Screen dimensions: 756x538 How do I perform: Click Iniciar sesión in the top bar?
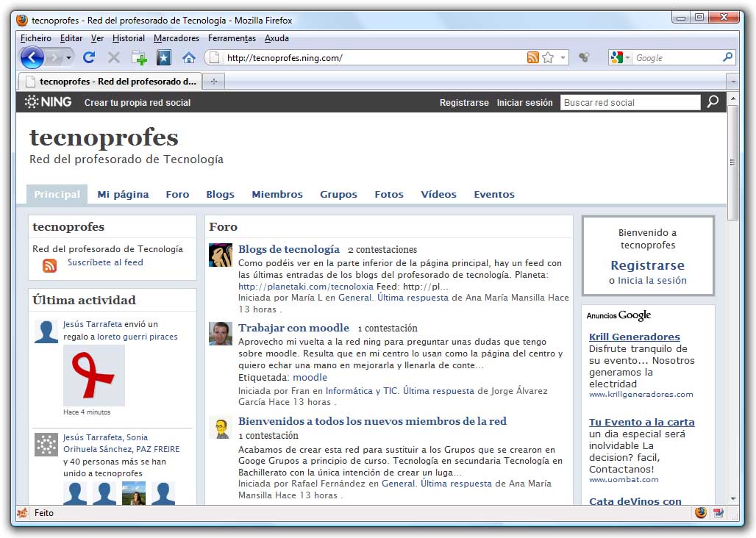point(524,103)
